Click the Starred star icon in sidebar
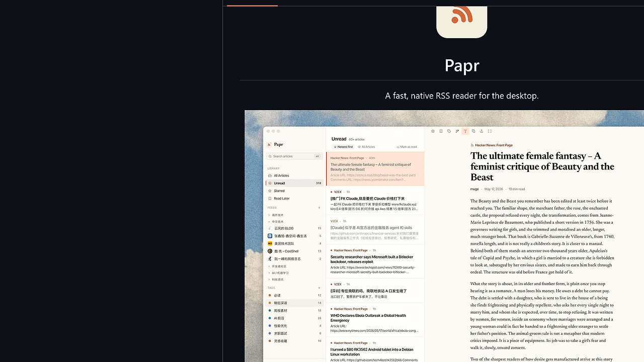 click(x=270, y=191)
